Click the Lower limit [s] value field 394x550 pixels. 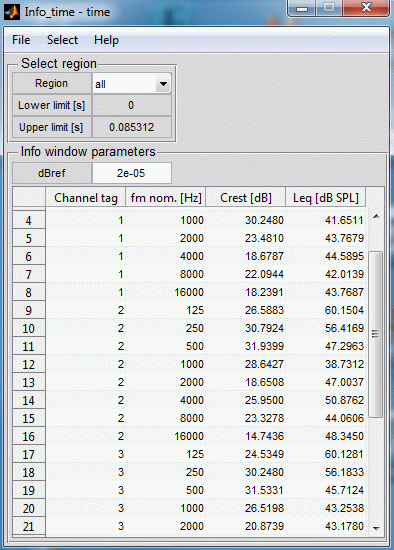pos(132,105)
